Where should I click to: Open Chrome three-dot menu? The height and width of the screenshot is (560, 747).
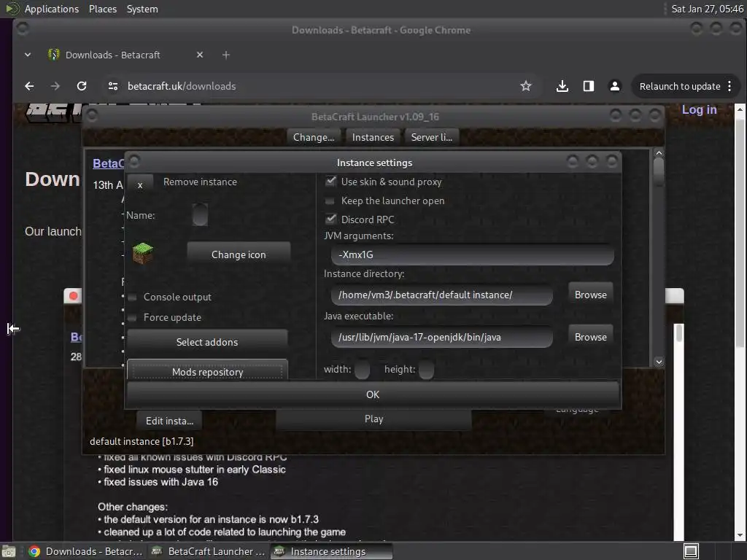coord(729,86)
